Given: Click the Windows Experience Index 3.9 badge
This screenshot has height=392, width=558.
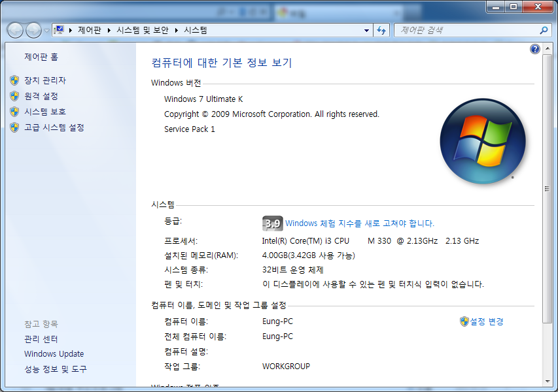Looking at the screenshot, I should (x=273, y=223).
